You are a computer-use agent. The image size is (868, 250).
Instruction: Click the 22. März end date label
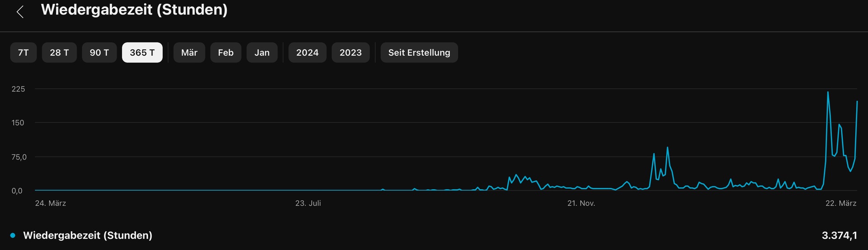tap(841, 203)
